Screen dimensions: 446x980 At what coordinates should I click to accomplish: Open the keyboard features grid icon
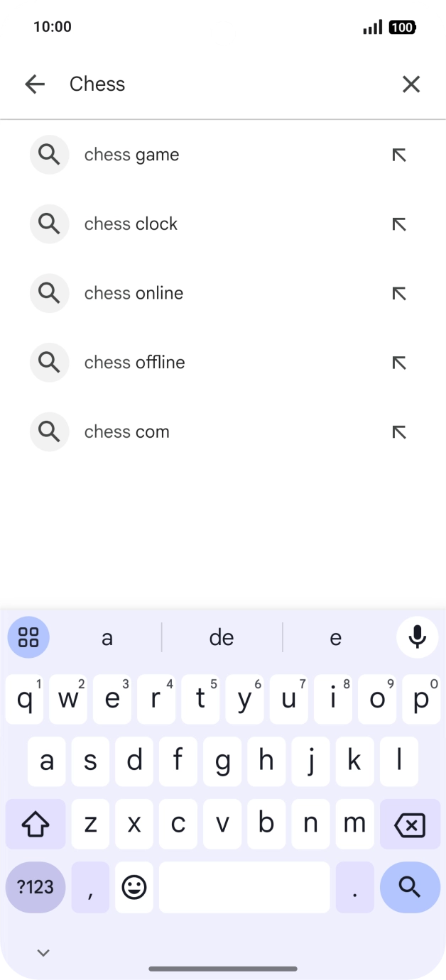pyautogui.click(x=28, y=637)
